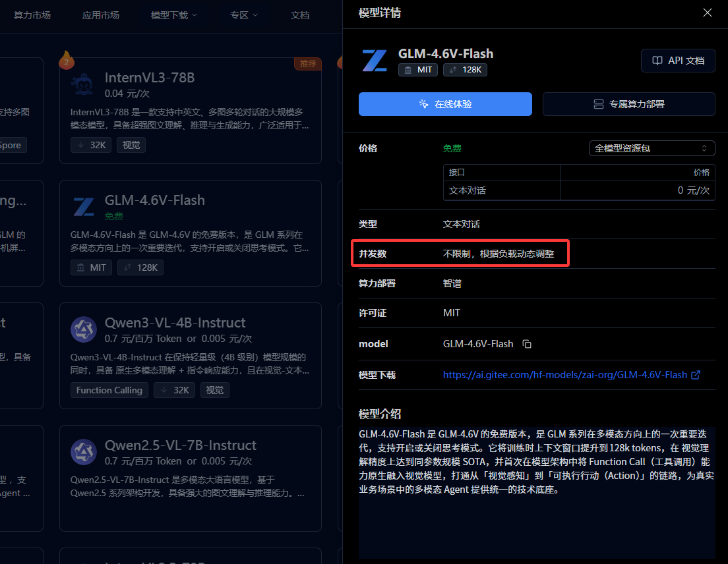Open 应用市场 navigation item
728x564 pixels.
tap(101, 15)
